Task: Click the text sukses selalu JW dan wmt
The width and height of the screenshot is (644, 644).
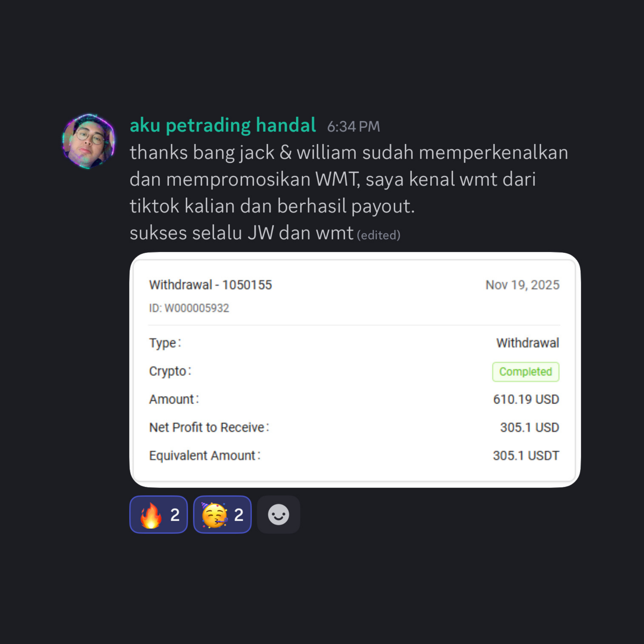Action: tap(241, 233)
